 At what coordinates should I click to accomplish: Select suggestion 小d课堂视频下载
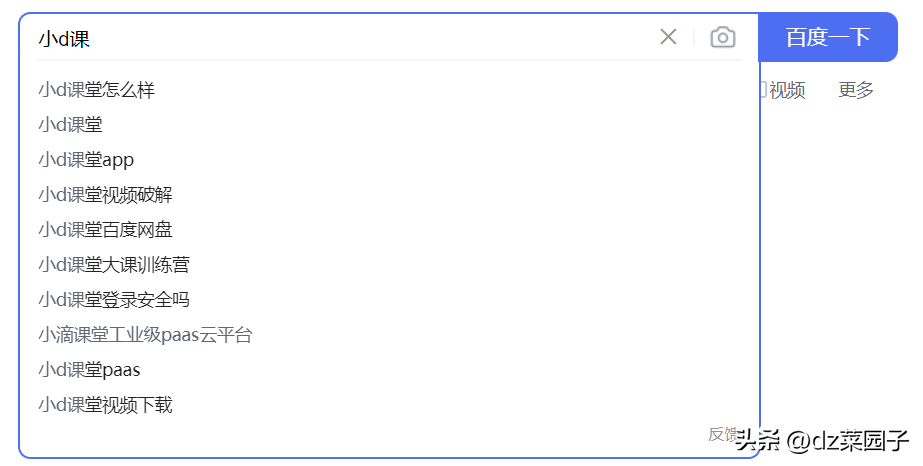click(x=106, y=405)
